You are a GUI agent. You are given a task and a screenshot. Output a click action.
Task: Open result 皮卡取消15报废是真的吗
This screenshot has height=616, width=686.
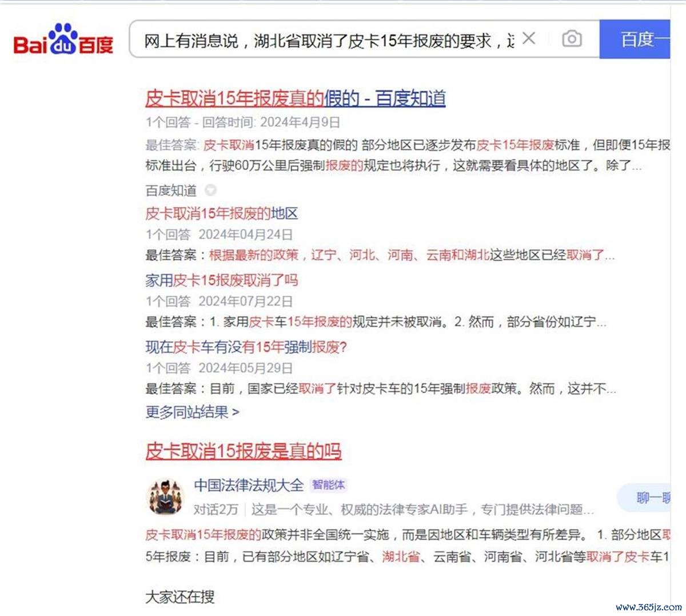click(x=243, y=451)
